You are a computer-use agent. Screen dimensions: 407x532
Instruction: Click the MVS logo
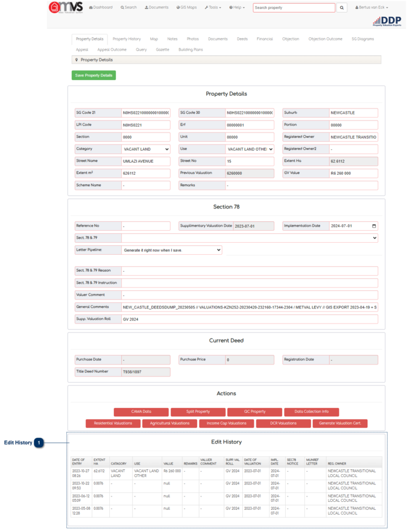point(66,7)
